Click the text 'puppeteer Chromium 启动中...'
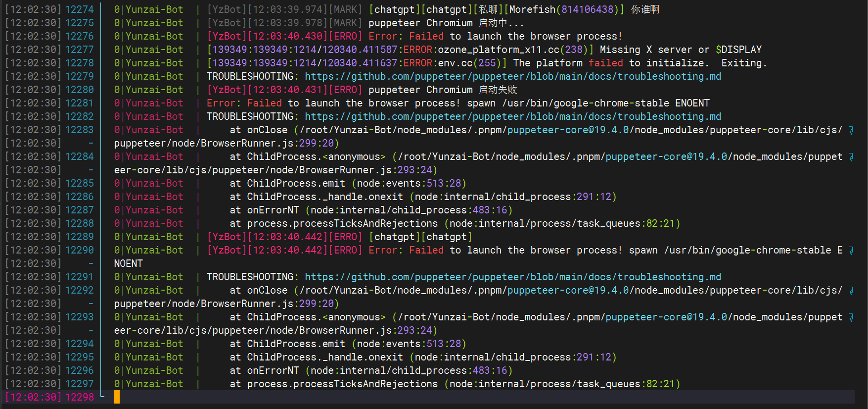Image resolution: width=868 pixels, height=409 pixels. coord(446,23)
